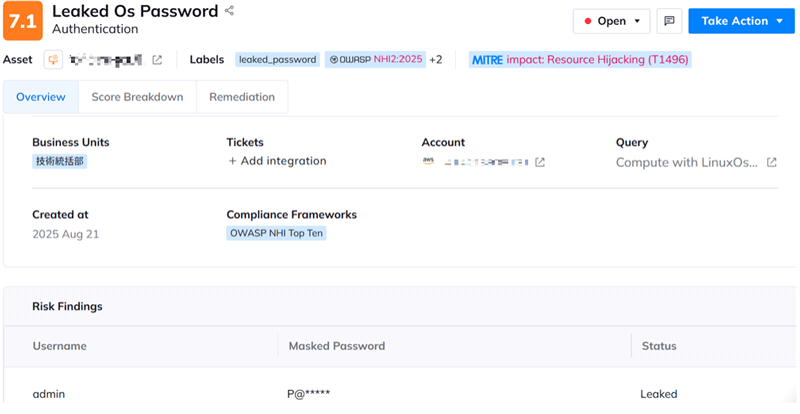Open the comments icon button
The height and width of the screenshot is (414, 800).
(669, 21)
